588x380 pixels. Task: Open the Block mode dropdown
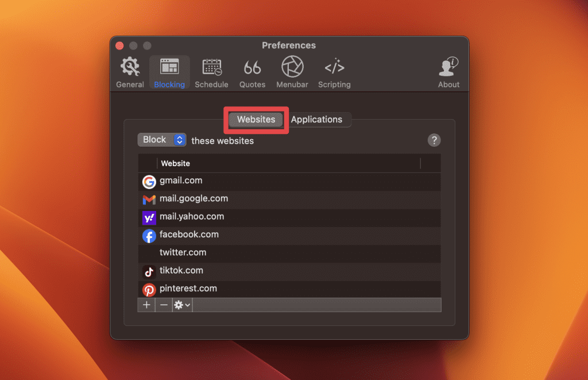click(162, 140)
